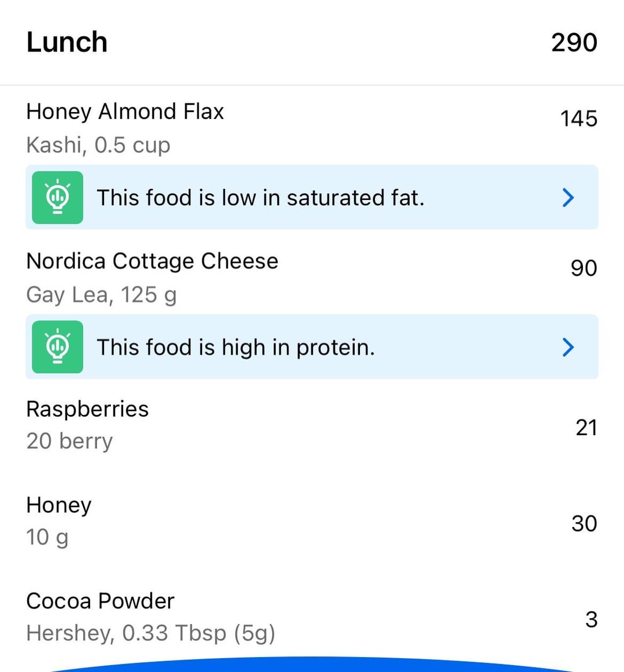624x672 pixels.
Task: Tap the 21 calorie value for Raspberries
Action: (586, 428)
